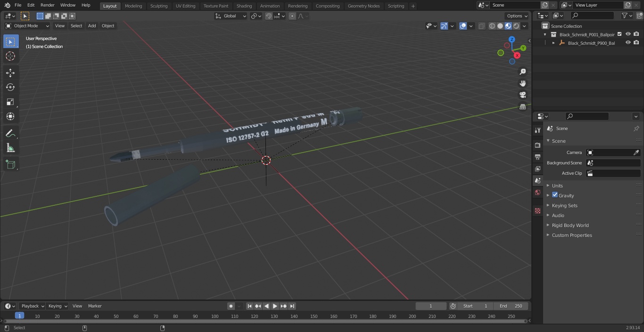Activate the Scale tool
Image resolution: width=644 pixels, height=332 pixels.
pos(10,102)
